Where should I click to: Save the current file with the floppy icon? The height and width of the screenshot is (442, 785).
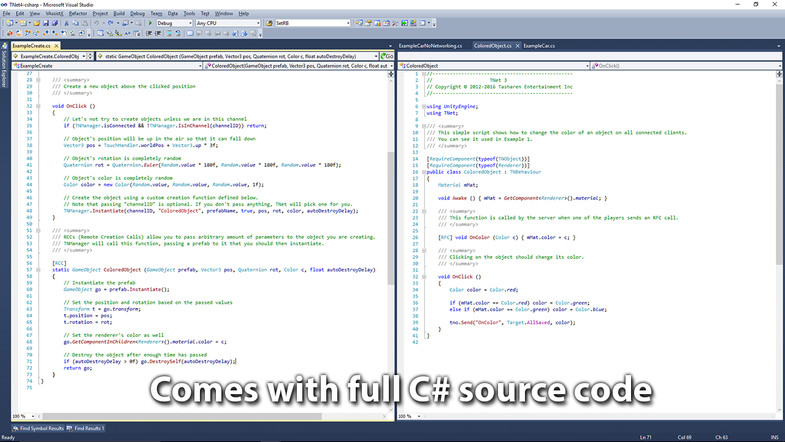tap(46, 23)
